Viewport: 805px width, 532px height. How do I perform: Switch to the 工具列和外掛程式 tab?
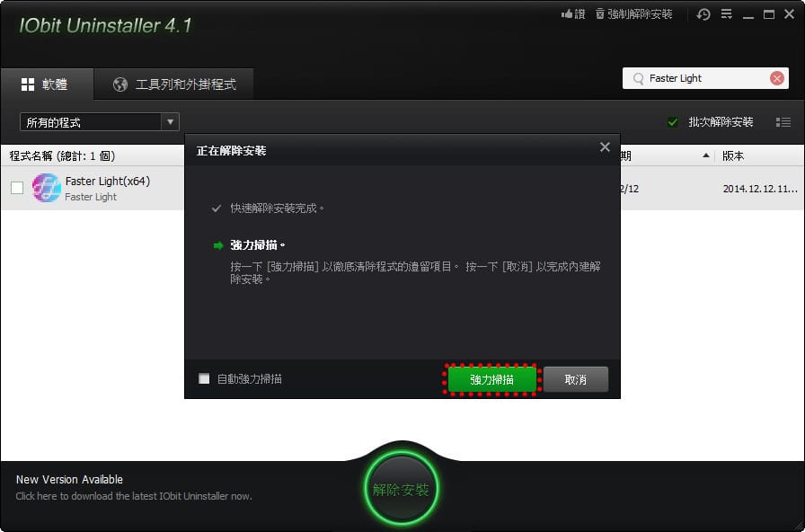[x=174, y=84]
